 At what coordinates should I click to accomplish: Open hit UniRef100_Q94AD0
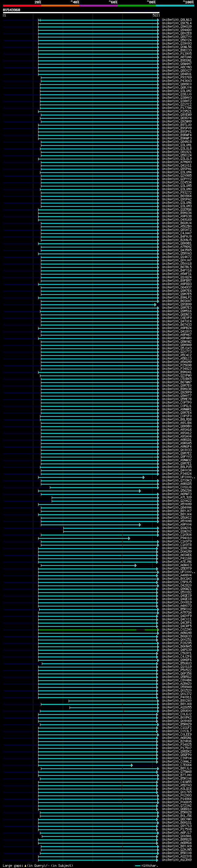coord(177,30)
